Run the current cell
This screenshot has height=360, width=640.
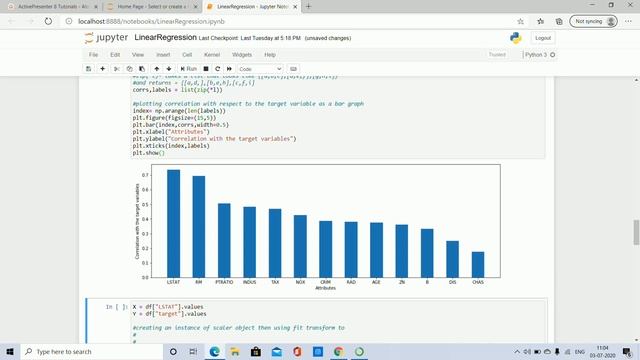pyautogui.click(x=189, y=69)
